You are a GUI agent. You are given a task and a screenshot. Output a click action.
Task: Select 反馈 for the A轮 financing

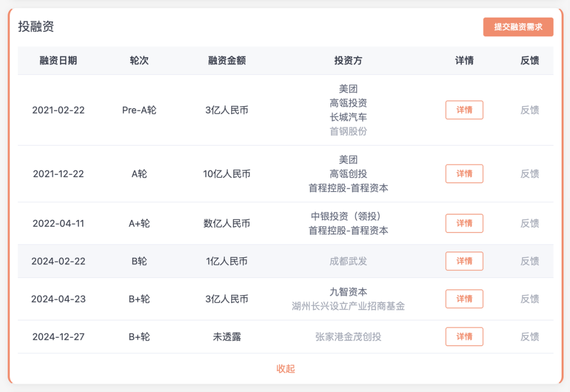[x=529, y=174]
